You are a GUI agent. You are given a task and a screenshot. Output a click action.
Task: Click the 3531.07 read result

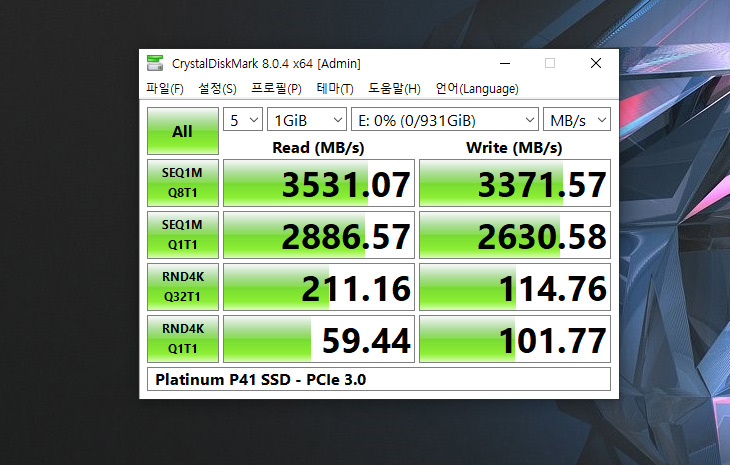(x=319, y=183)
